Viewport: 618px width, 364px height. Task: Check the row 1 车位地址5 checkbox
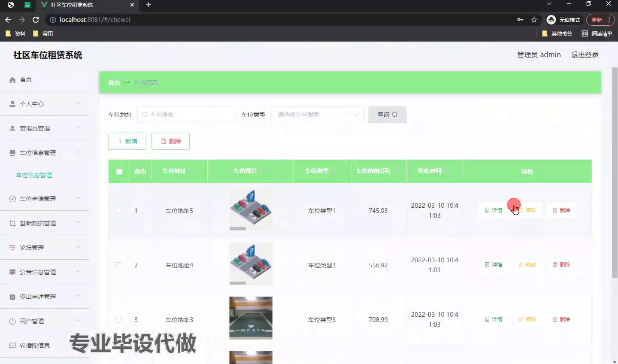118,211
